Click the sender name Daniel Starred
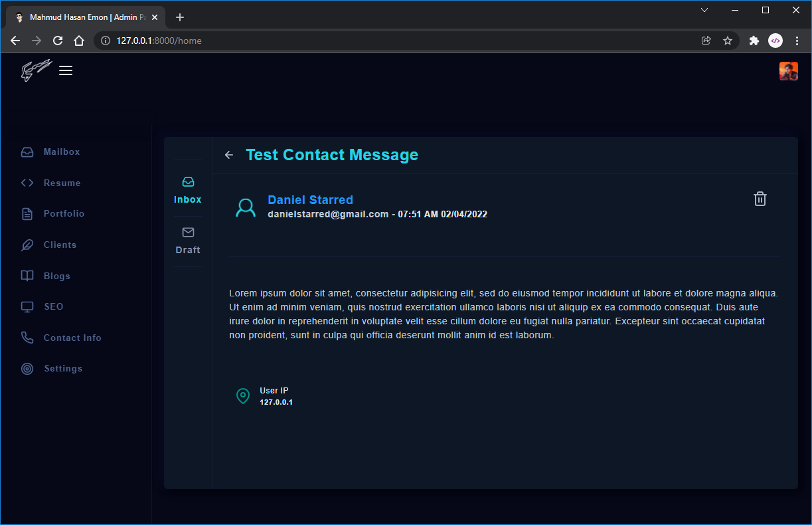Viewport: 812px width, 525px height. click(x=310, y=200)
